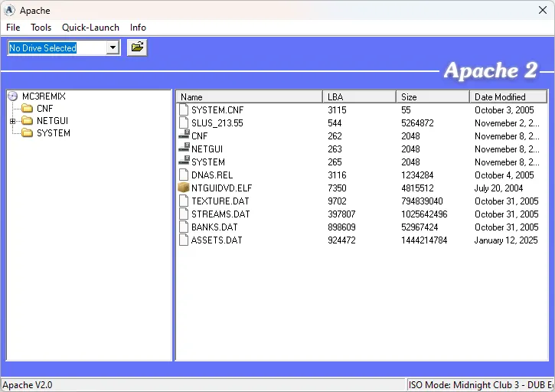555x392 pixels.
Task: Open the Tools menu
Action: [41, 28]
